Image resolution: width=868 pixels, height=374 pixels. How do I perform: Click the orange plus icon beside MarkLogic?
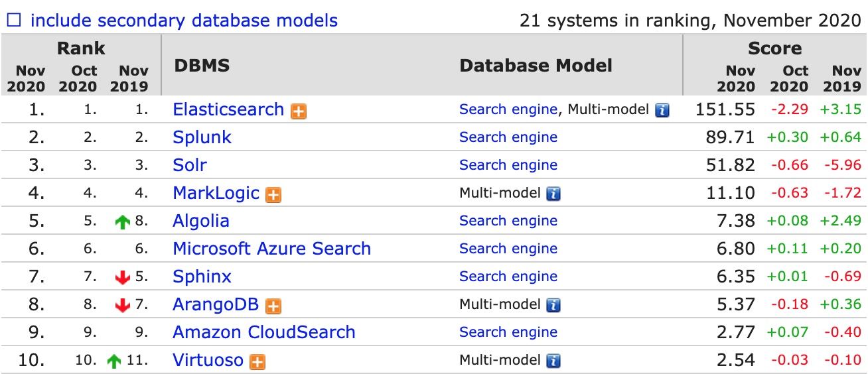[x=273, y=194]
